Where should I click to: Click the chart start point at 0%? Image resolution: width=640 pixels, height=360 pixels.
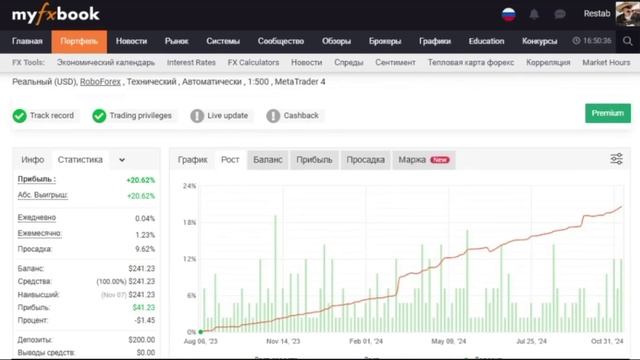point(200,332)
